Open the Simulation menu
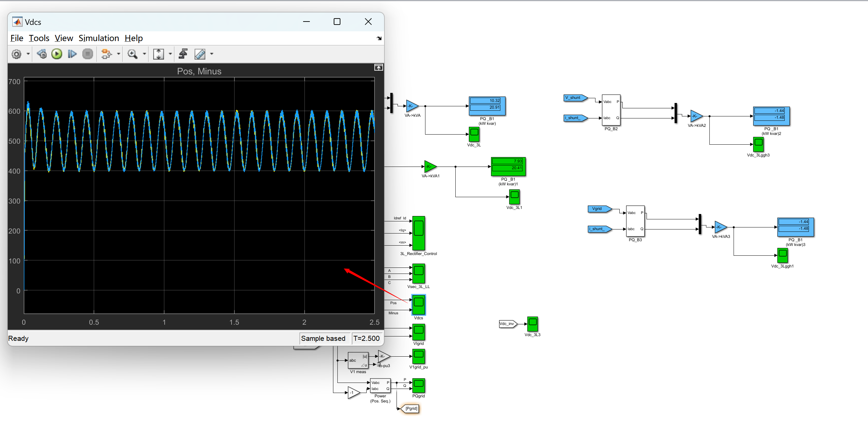Image resolution: width=868 pixels, height=430 pixels. (99, 38)
